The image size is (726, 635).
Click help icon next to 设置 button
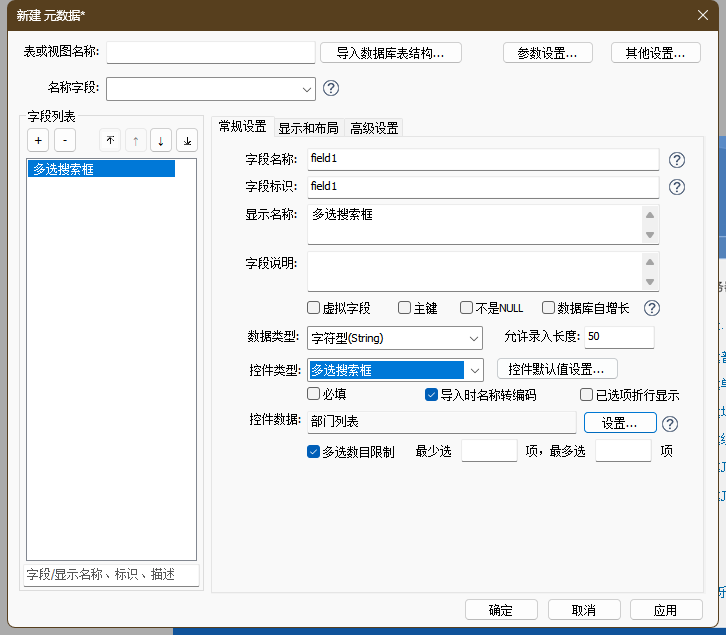pyautogui.click(x=670, y=424)
